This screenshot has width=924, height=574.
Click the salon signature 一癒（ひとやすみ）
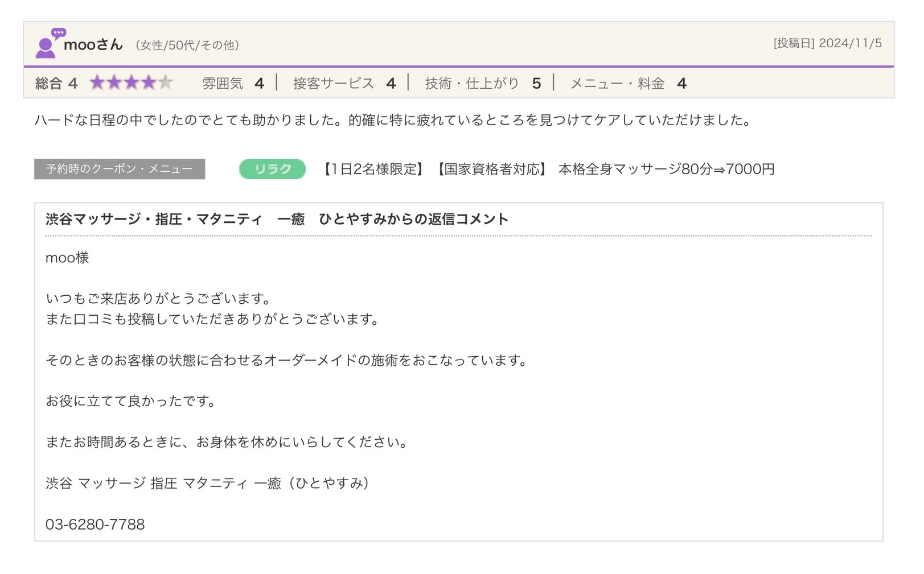click(209, 483)
